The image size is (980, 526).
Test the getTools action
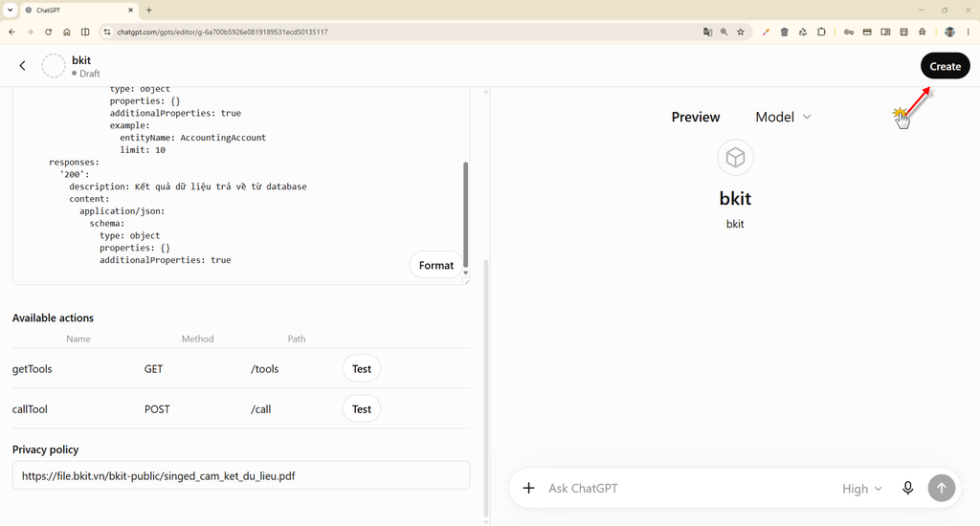point(361,368)
